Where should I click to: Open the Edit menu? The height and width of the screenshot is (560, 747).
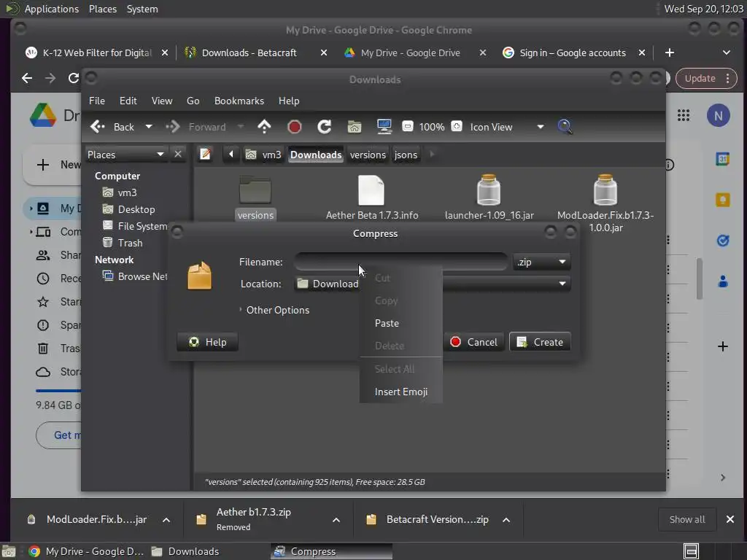coord(128,101)
